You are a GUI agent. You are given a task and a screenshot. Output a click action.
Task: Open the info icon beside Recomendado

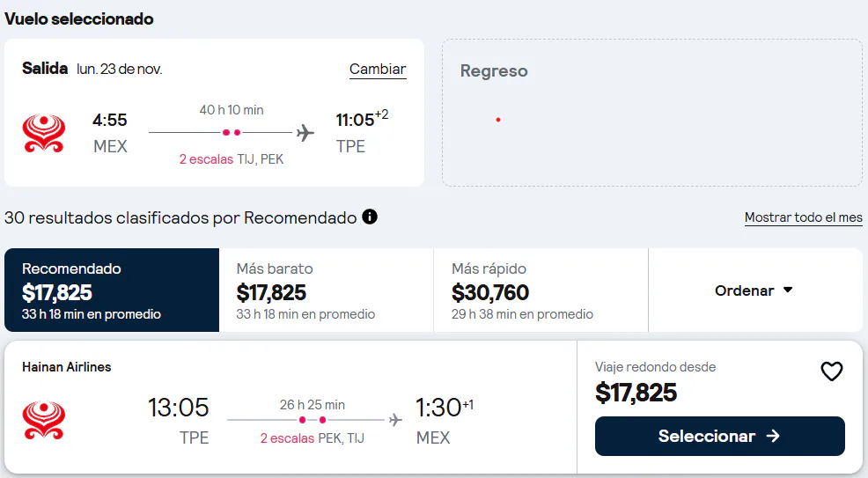370,217
